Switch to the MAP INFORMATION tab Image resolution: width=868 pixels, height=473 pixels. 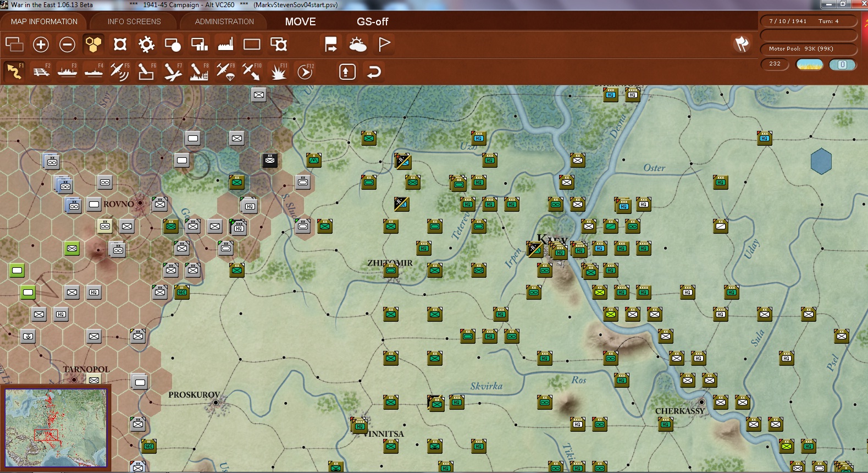click(x=44, y=21)
